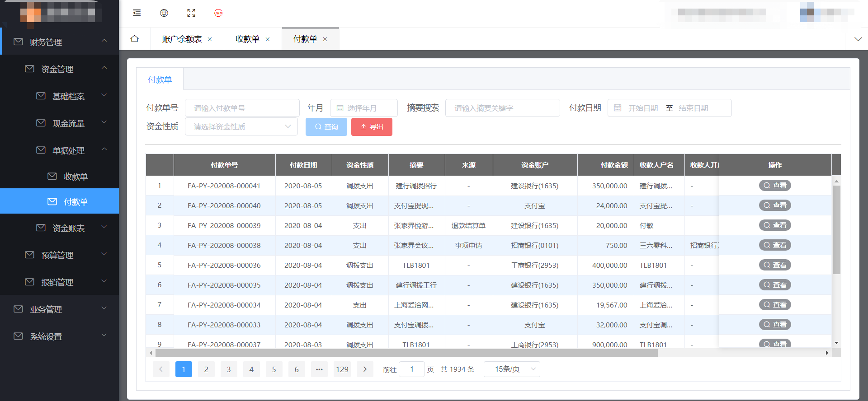Collapse the sidebar menu using the fold icon
This screenshot has height=401, width=868.
(x=137, y=13)
